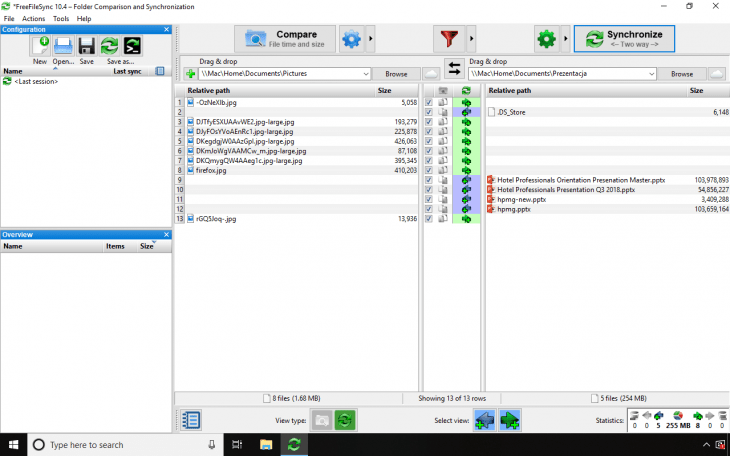Viewport: 730px width, 456px height.
Task: Click the New configuration icon
Action: click(x=40, y=46)
